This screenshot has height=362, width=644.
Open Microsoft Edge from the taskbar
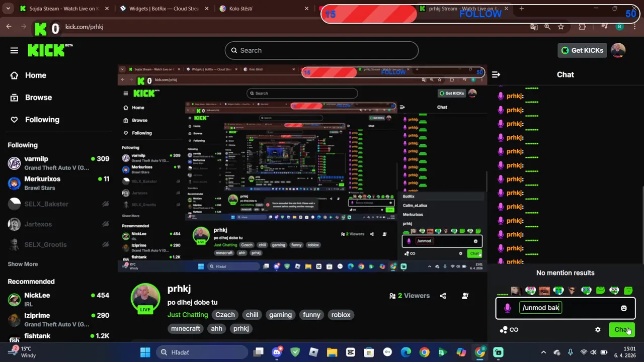[x=406, y=352]
